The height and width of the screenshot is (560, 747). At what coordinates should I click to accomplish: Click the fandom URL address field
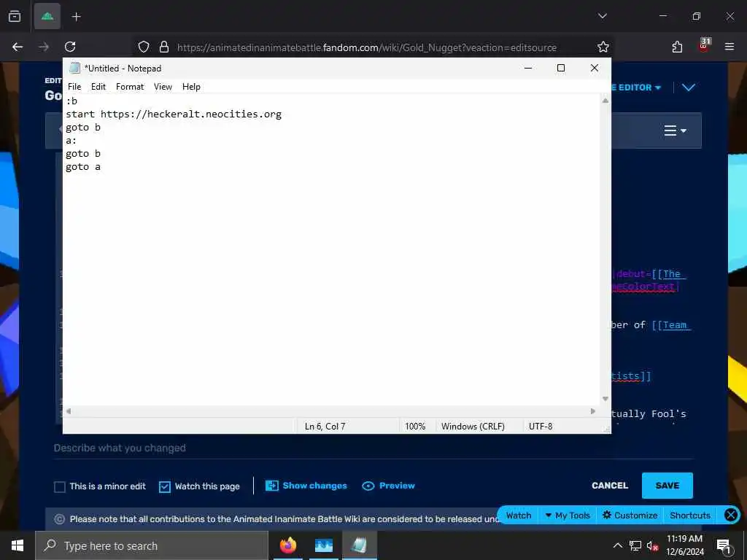click(x=367, y=47)
